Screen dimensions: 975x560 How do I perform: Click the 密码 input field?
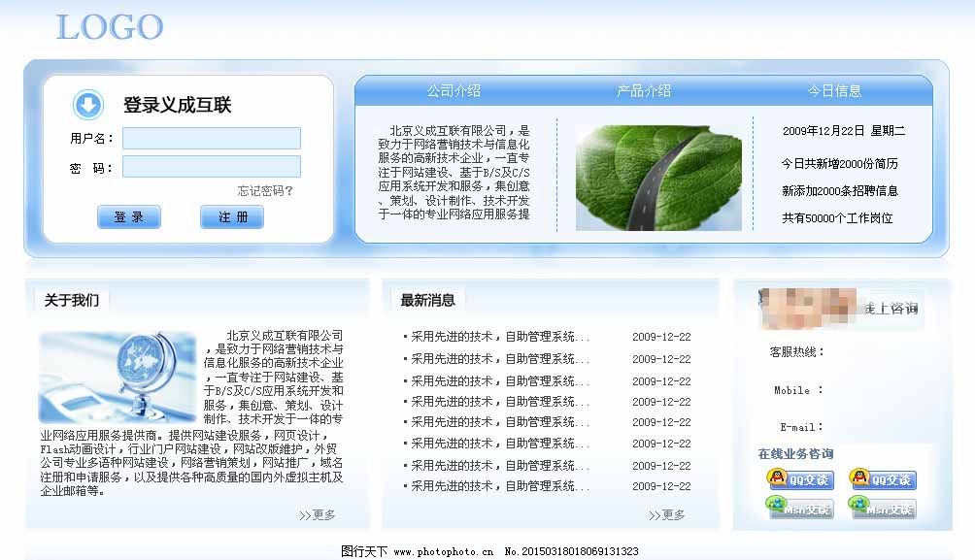coord(212,167)
